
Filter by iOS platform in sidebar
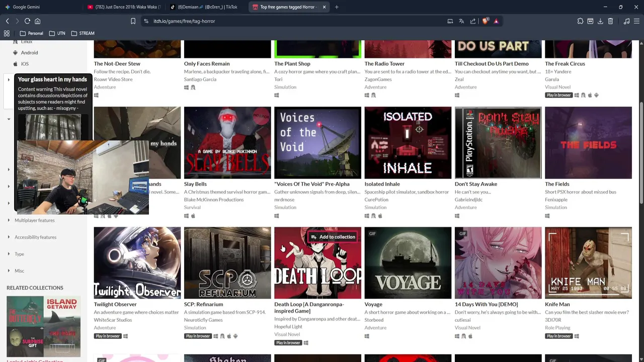(x=25, y=64)
